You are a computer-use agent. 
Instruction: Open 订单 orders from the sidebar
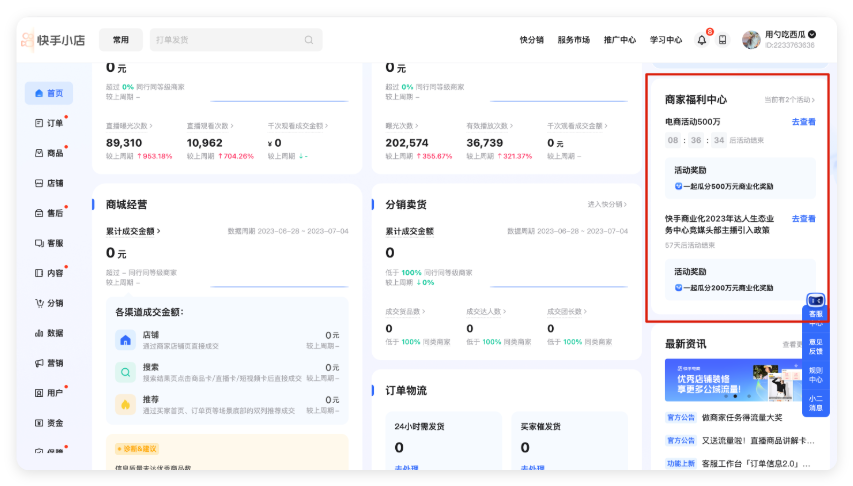pos(49,124)
